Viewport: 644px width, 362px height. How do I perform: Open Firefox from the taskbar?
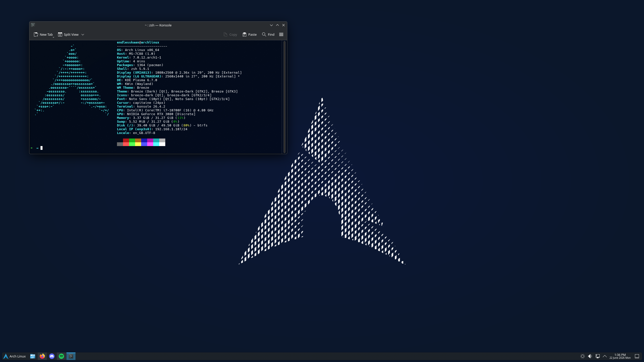42,356
